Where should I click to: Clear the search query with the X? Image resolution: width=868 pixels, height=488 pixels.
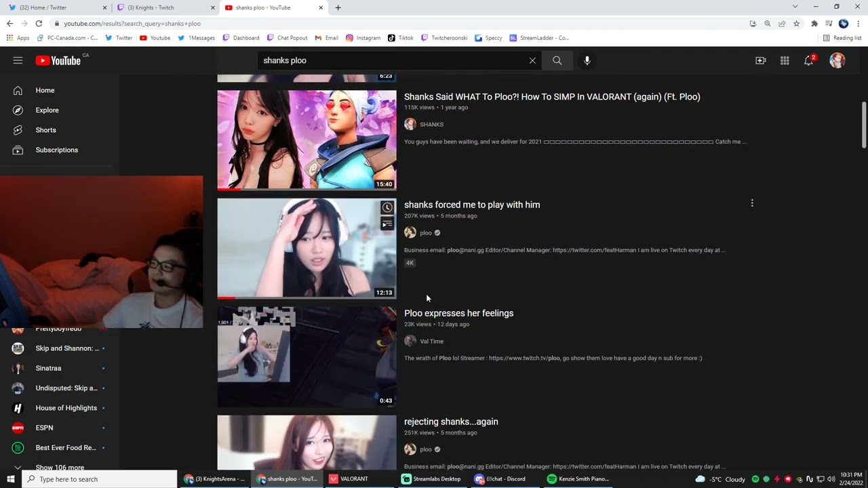(532, 60)
